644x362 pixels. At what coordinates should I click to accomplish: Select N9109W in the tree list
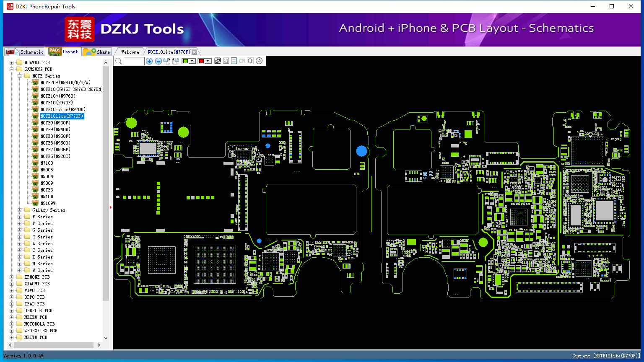click(48, 203)
